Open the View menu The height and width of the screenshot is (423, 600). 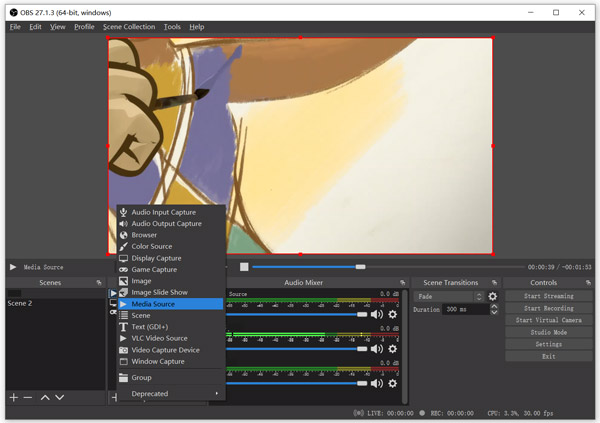point(58,27)
